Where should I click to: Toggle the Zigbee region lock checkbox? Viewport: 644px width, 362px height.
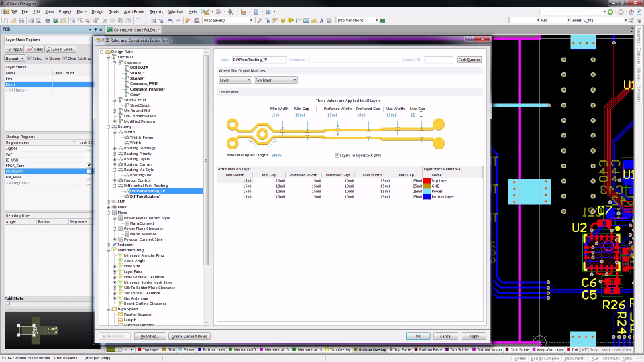[89, 149]
